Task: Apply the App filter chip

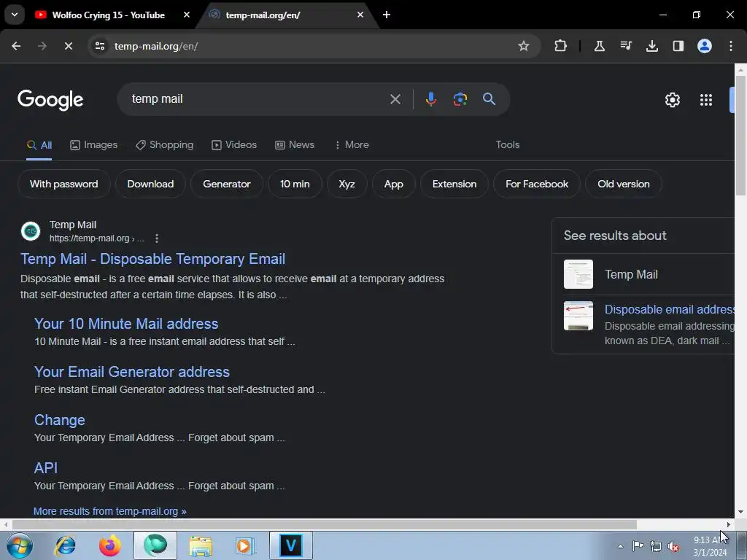Action: tap(393, 184)
